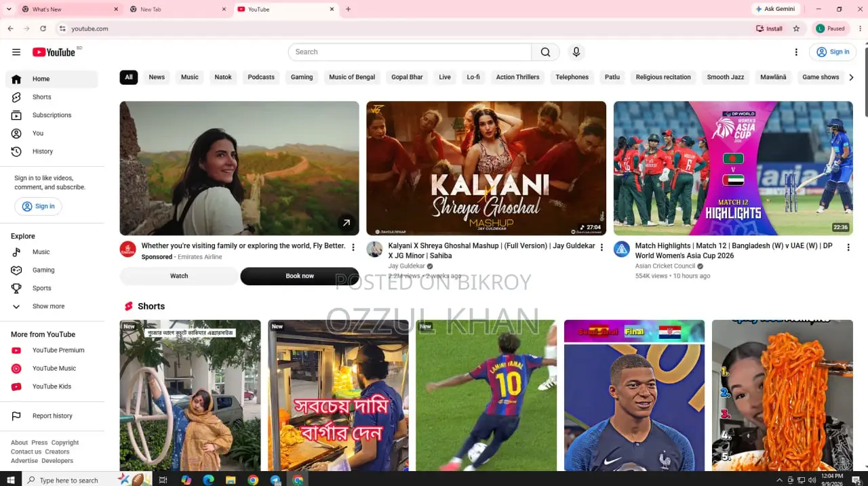868x486 pixels.
Task: Show hidden system tray icons
Action: (779, 480)
